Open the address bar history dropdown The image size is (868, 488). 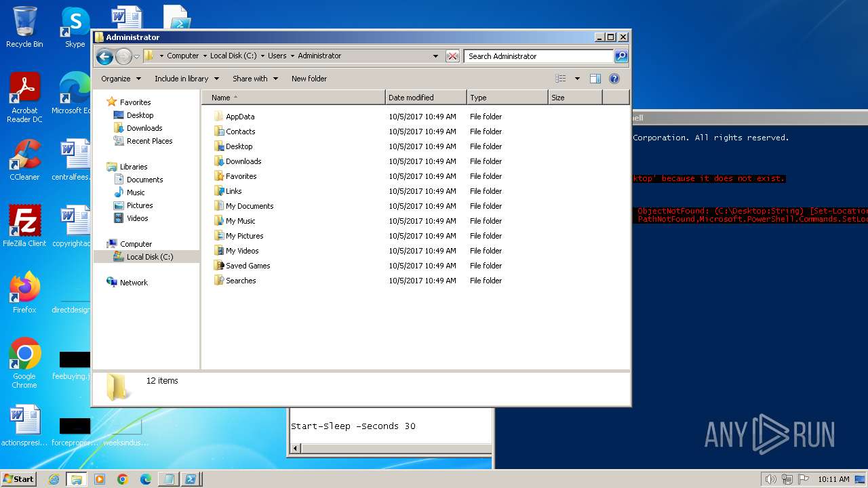pyautogui.click(x=435, y=56)
